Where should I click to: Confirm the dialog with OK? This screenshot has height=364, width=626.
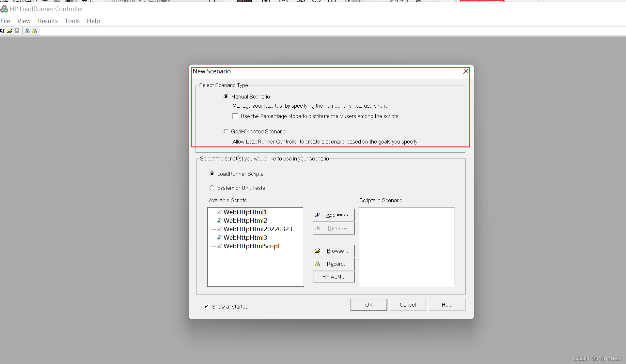pyautogui.click(x=369, y=305)
